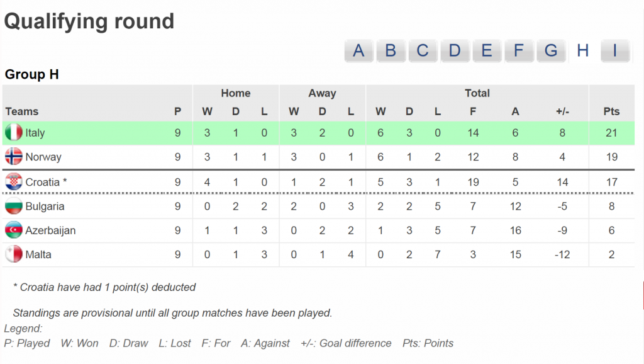
Task: Click the Azerbaijan flag icon
Action: 13,230
